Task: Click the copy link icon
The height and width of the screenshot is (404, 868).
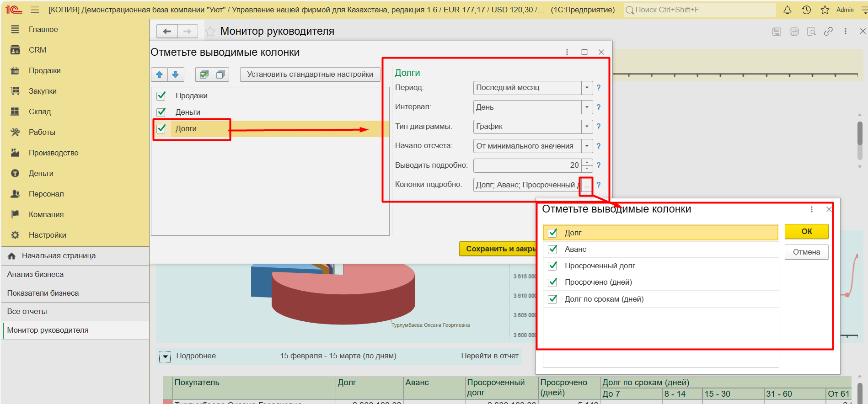Action: (828, 32)
